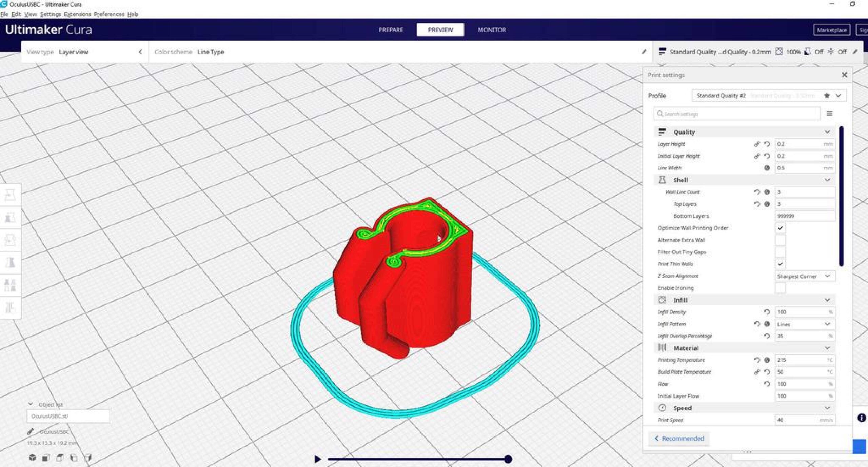
Task: Open the Marketplace button
Action: click(x=831, y=30)
